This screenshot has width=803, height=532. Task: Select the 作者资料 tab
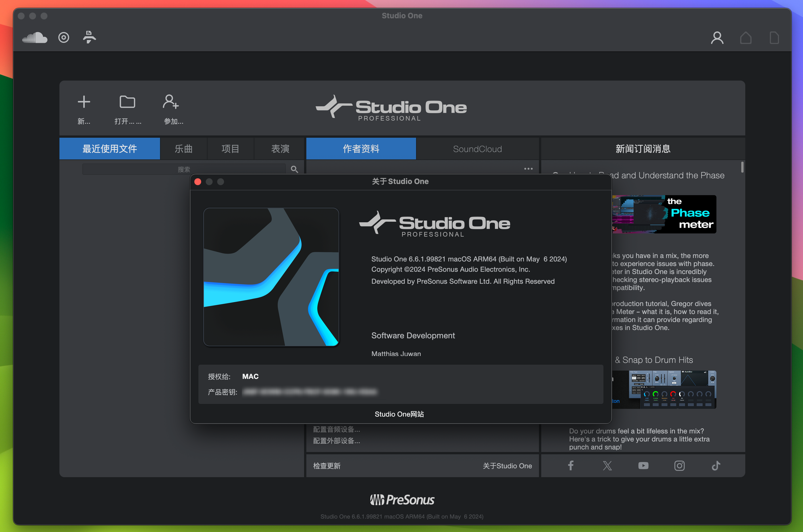click(361, 149)
